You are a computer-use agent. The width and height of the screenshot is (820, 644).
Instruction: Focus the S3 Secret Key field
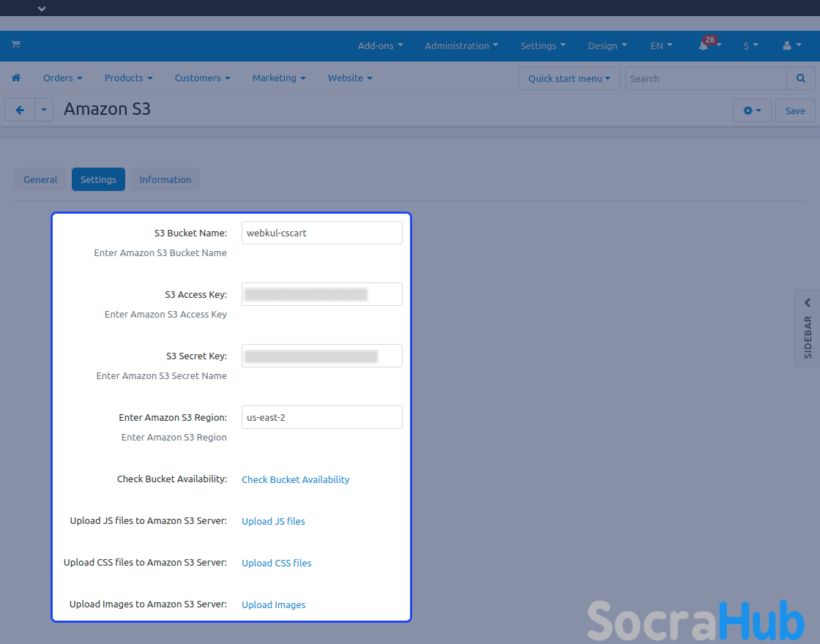click(x=321, y=356)
